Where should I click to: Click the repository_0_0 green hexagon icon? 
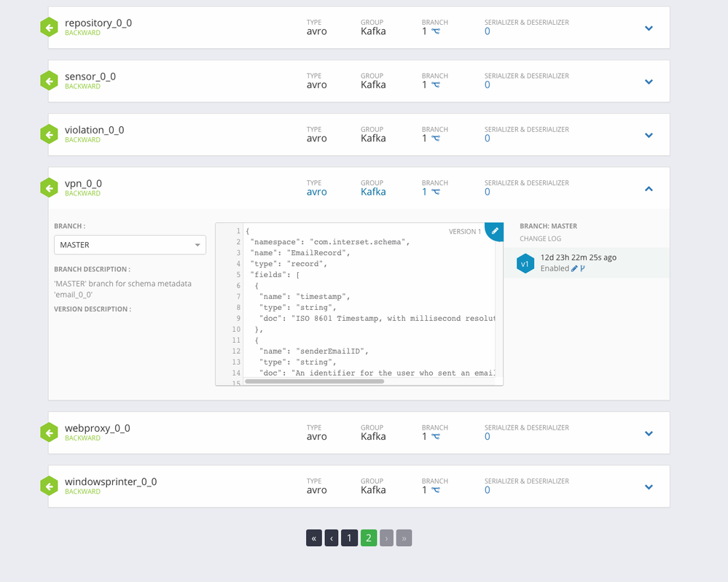pyautogui.click(x=49, y=28)
